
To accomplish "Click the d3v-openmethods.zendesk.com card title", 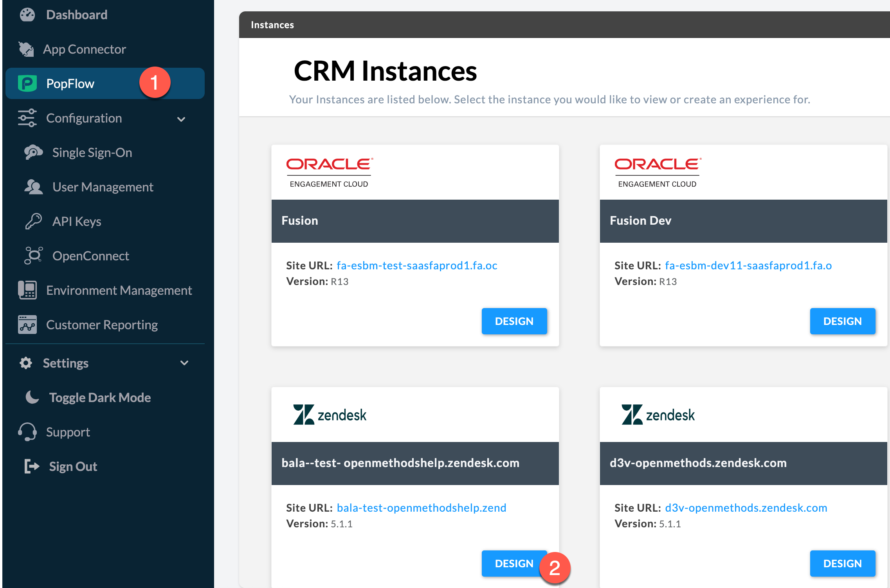I will (698, 463).
